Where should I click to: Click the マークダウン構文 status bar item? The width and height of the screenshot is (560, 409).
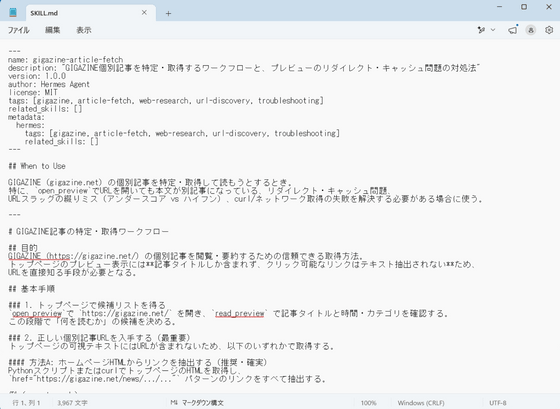[197, 403]
